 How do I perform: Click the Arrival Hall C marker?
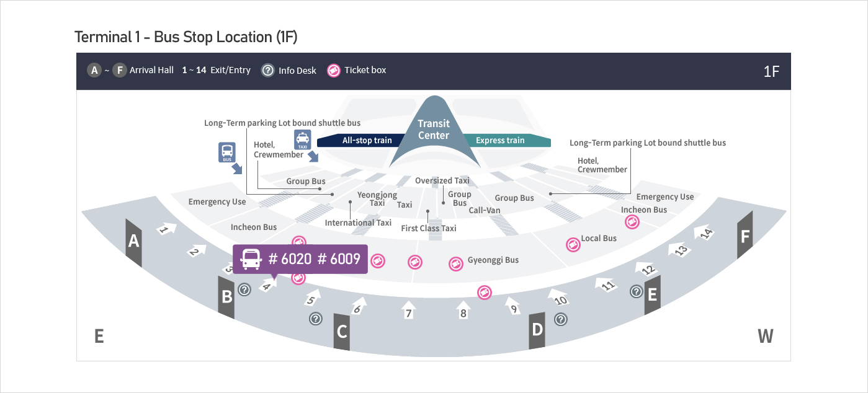tap(342, 332)
